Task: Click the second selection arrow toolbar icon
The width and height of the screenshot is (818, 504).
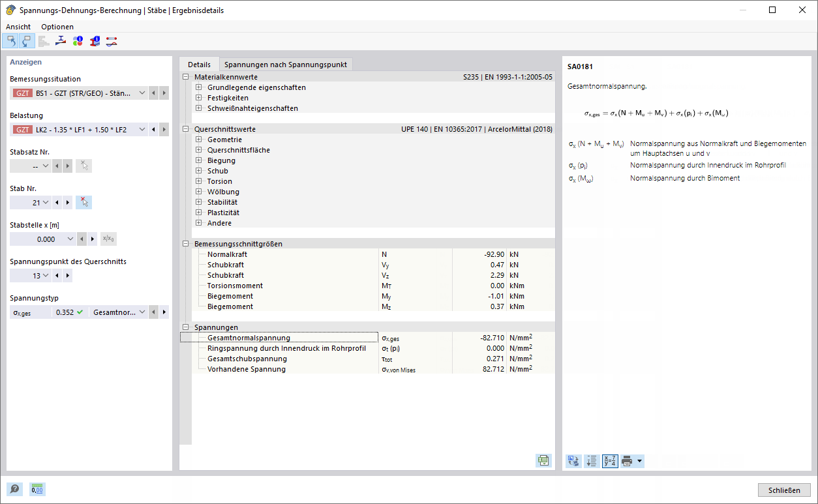Action: click(x=27, y=41)
